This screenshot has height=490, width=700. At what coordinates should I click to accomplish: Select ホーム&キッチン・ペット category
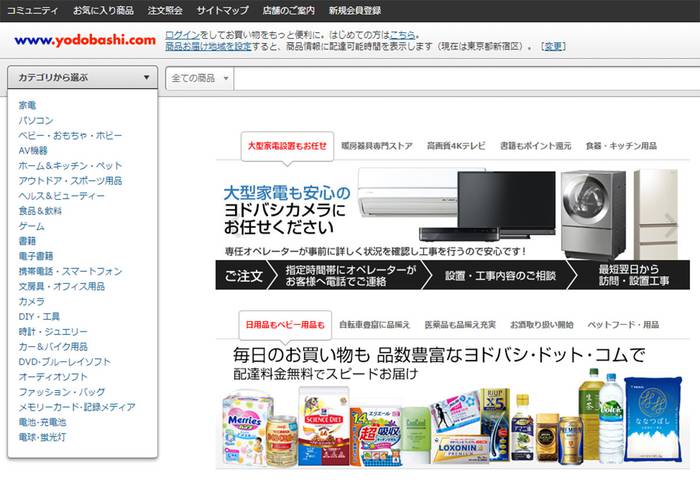[70, 166]
